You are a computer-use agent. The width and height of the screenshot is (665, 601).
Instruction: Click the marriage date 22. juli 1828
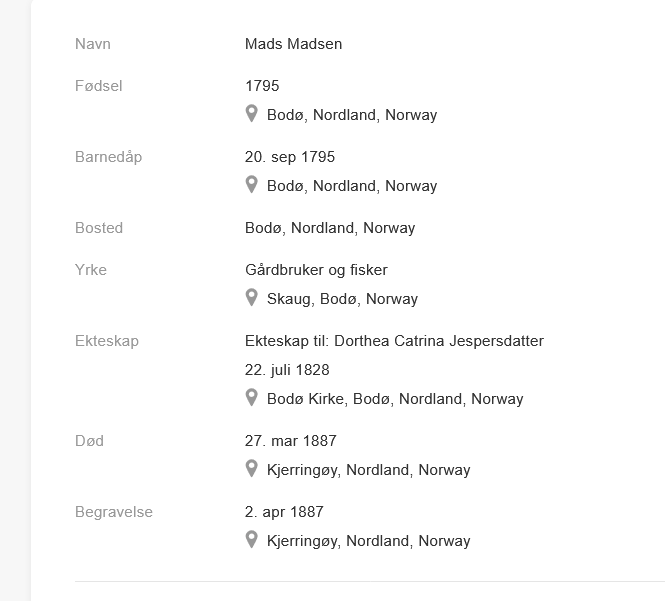pos(287,370)
